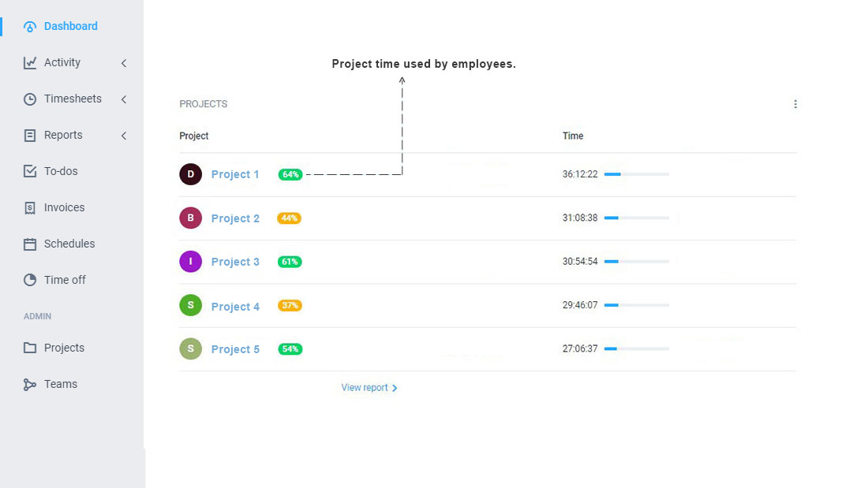Go to Reports in the sidebar

(x=63, y=135)
